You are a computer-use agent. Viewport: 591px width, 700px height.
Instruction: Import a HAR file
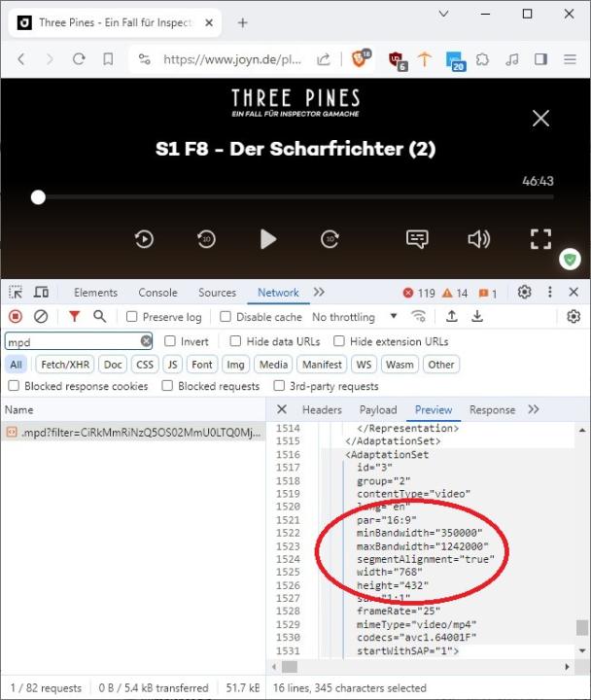452,317
